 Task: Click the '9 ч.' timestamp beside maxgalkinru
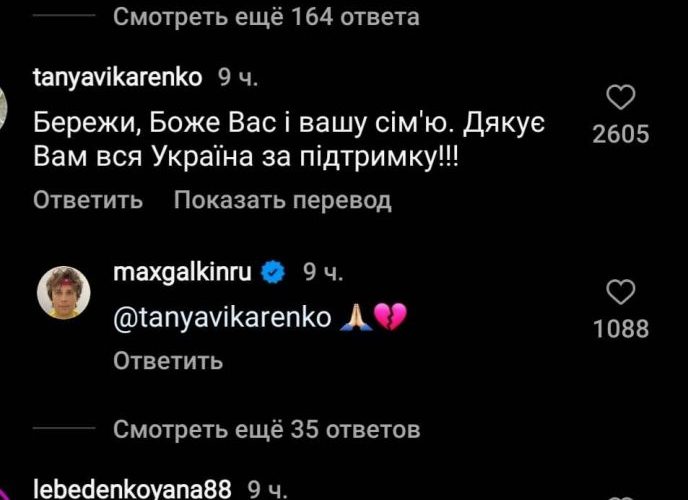click(x=323, y=273)
